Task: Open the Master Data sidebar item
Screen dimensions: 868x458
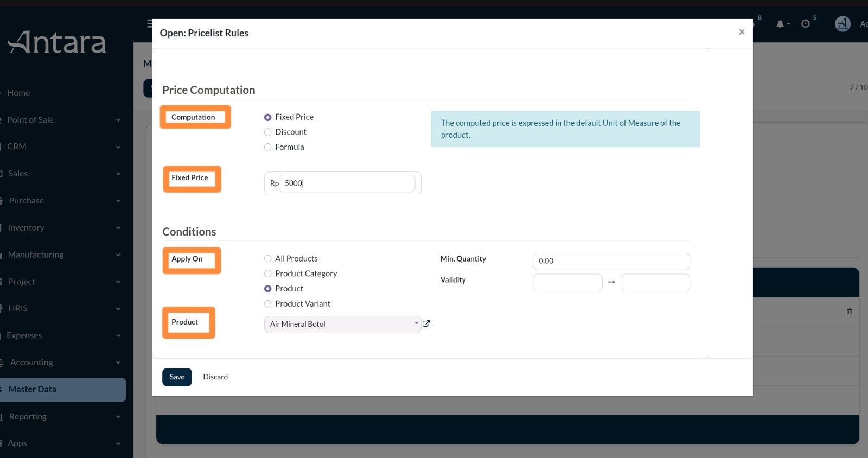Action: pyautogui.click(x=63, y=390)
